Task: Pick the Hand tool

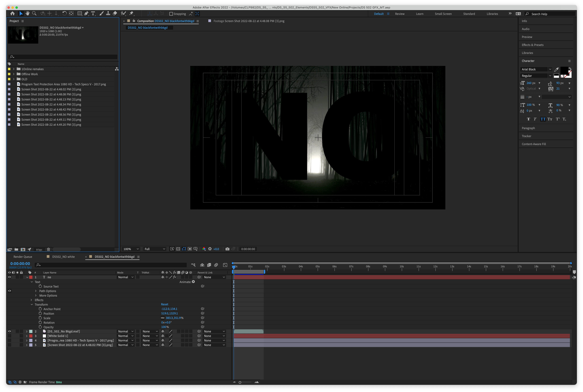Action: pyautogui.click(x=28, y=14)
